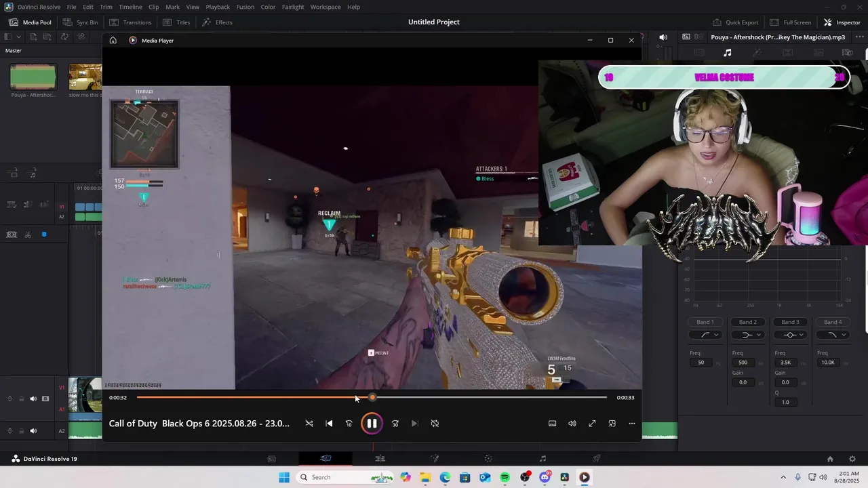Open the Titles panel
Screen dimensions: 868x488
tap(176, 22)
